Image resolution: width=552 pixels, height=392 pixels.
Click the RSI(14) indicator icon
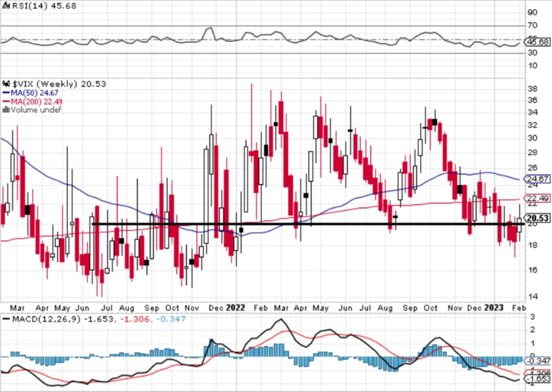(6, 6)
